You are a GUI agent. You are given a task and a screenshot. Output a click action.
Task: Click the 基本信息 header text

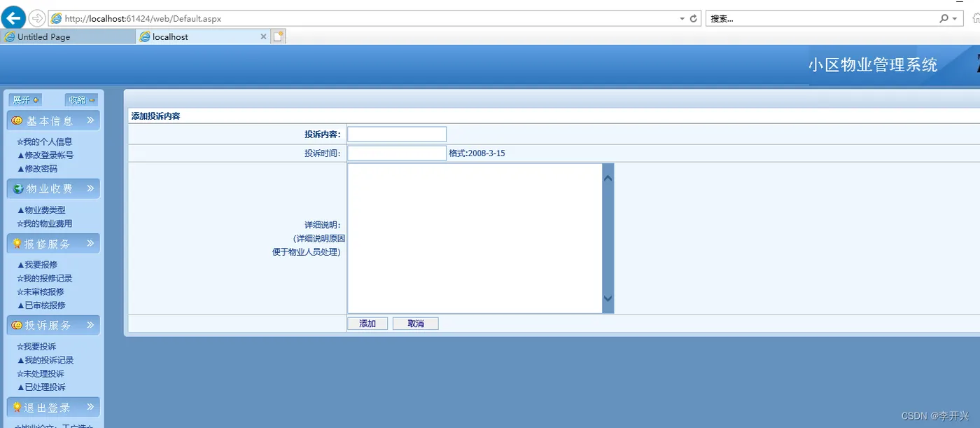click(x=50, y=121)
